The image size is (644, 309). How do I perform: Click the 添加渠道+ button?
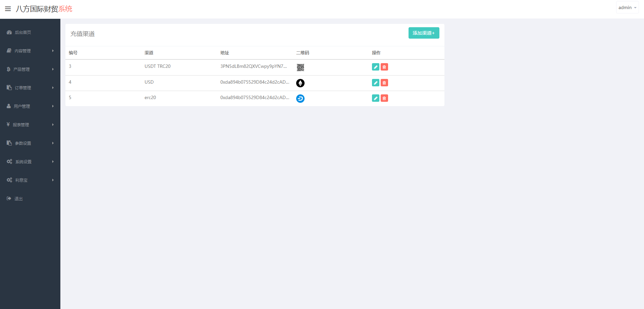(x=424, y=33)
